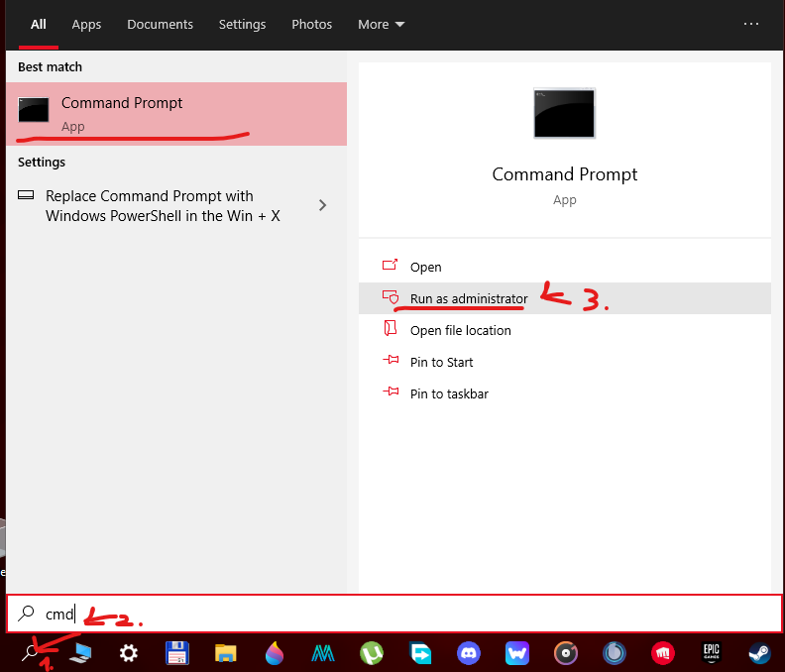The height and width of the screenshot is (672, 785).
Task: Choose Open file location
Action: [565, 330]
